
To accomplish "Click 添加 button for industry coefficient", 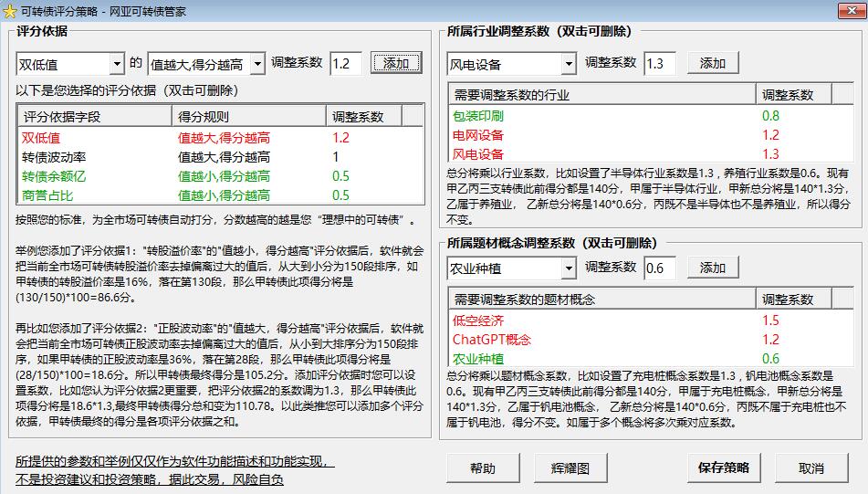I will pos(713,63).
